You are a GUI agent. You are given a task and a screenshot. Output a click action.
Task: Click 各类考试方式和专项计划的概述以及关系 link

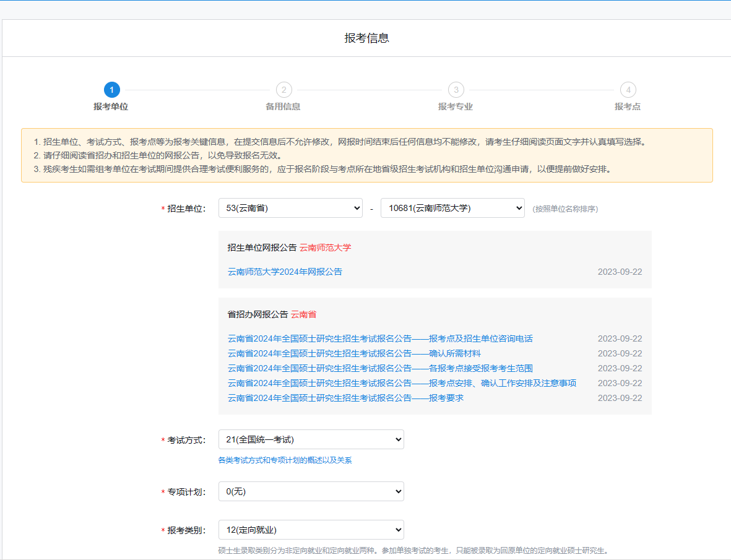[285, 460]
